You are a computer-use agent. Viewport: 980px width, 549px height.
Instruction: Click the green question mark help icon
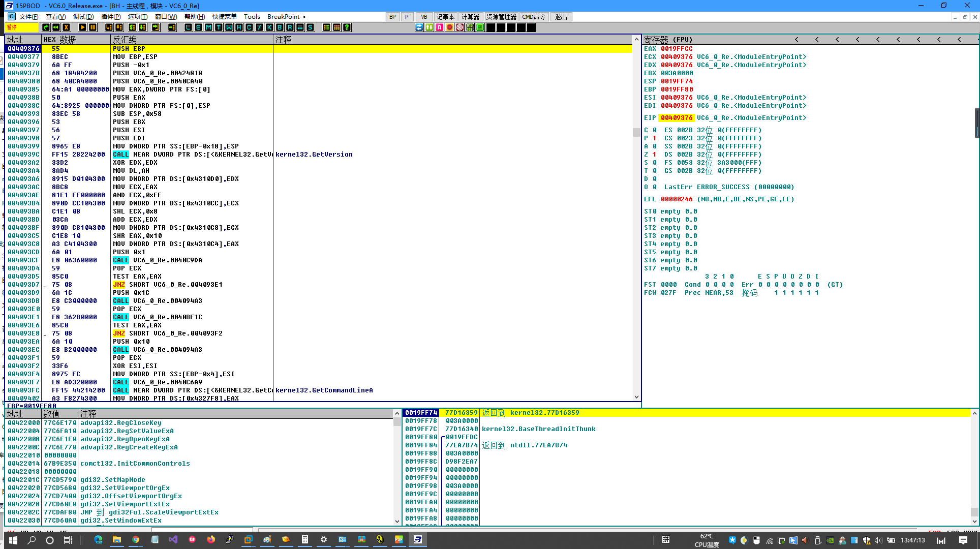click(347, 27)
